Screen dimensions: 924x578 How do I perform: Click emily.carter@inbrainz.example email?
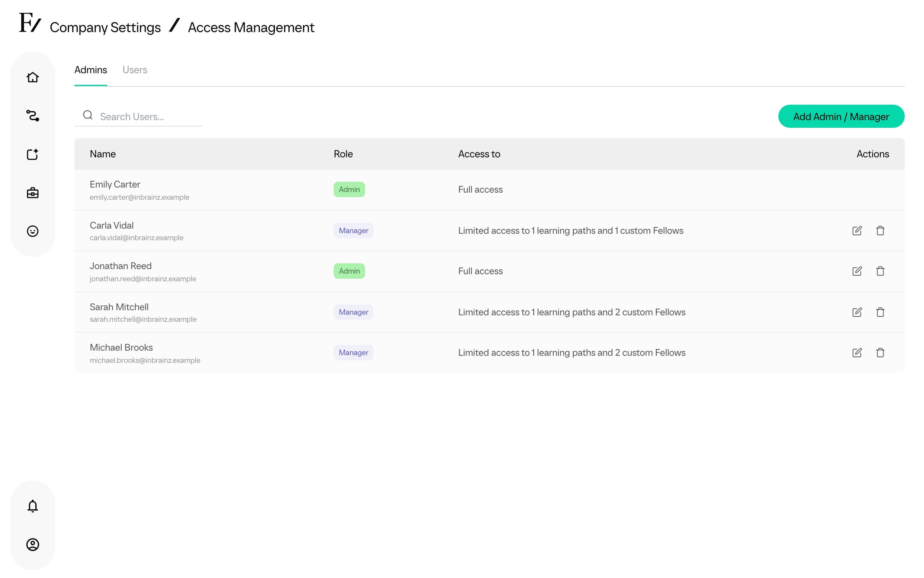coord(139,197)
